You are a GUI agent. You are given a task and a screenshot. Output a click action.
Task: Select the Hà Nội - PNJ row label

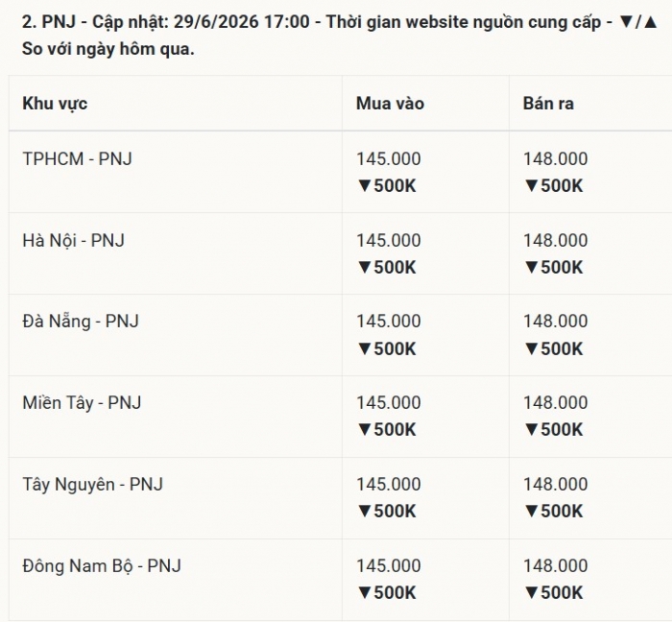tap(73, 240)
